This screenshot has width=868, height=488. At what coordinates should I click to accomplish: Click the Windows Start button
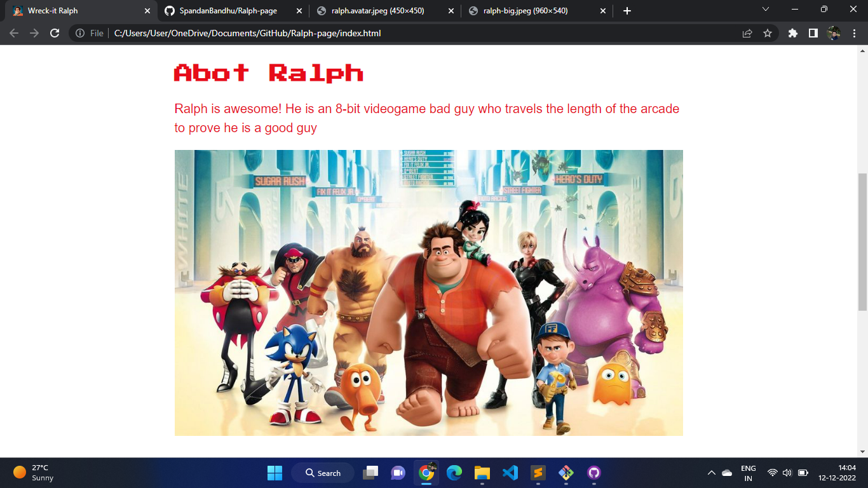click(x=274, y=473)
